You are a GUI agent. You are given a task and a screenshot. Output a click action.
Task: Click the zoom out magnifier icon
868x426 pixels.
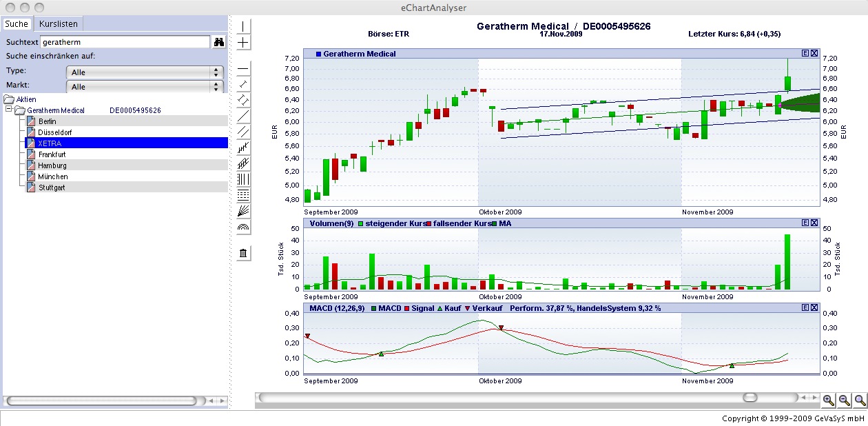coord(844,400)
